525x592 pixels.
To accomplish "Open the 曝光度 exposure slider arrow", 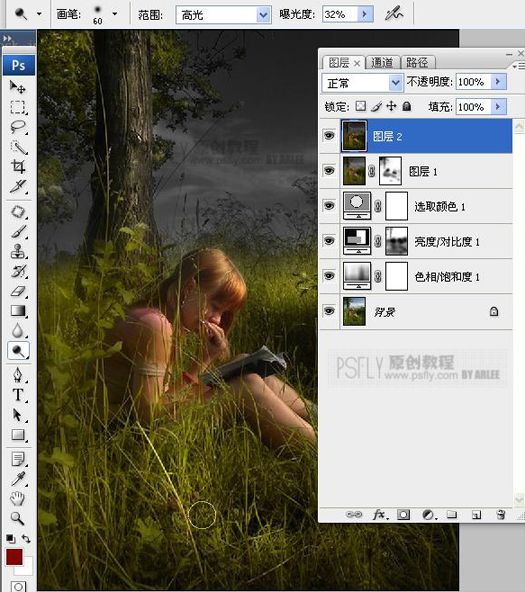I will (x=365, y=14).
